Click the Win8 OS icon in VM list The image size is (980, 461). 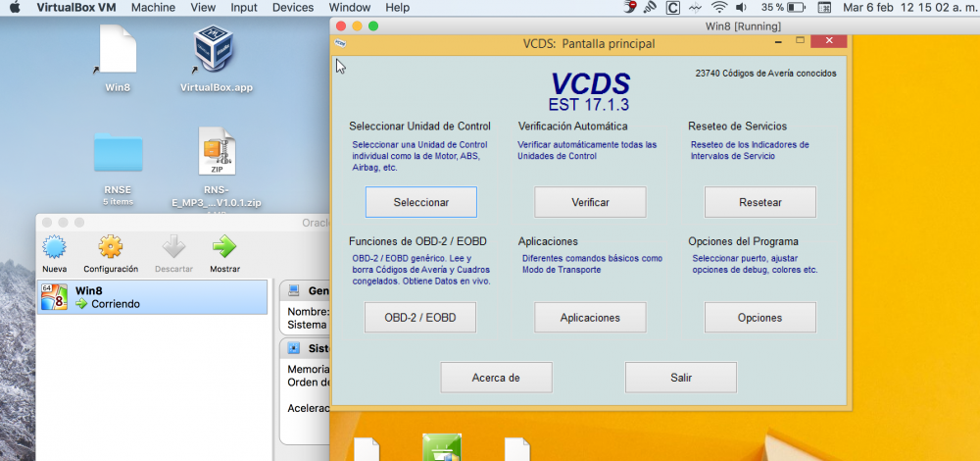54,297
